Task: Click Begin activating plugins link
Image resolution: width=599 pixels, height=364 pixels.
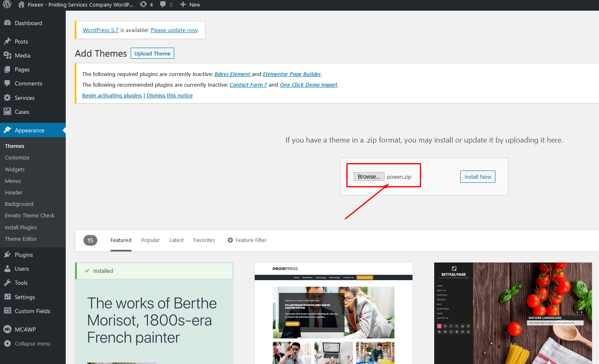Action: [112, 95]
